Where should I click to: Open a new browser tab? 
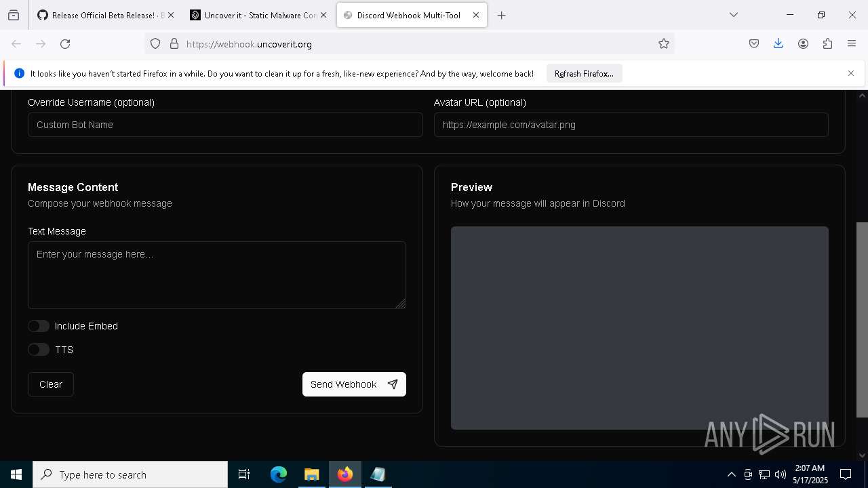502,15
